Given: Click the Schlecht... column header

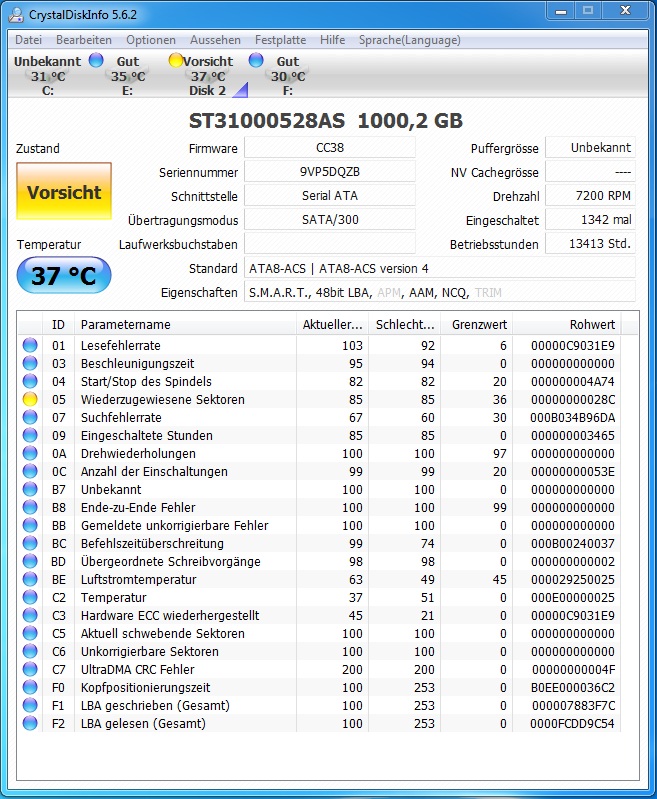Looking at the screenshot, I should tap(405, 325).
